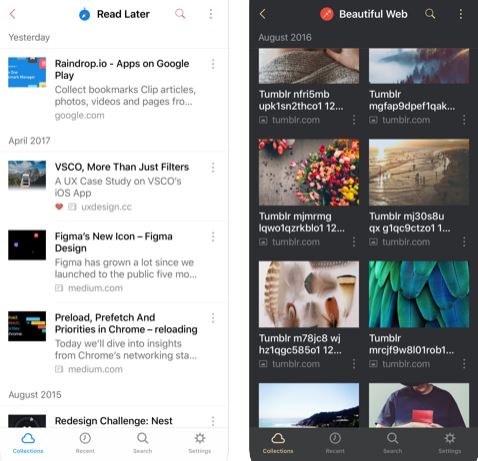478x461 pixels.
Task: Open Redesign Challenge: Nest bookmark title
Action: point(114,421)
